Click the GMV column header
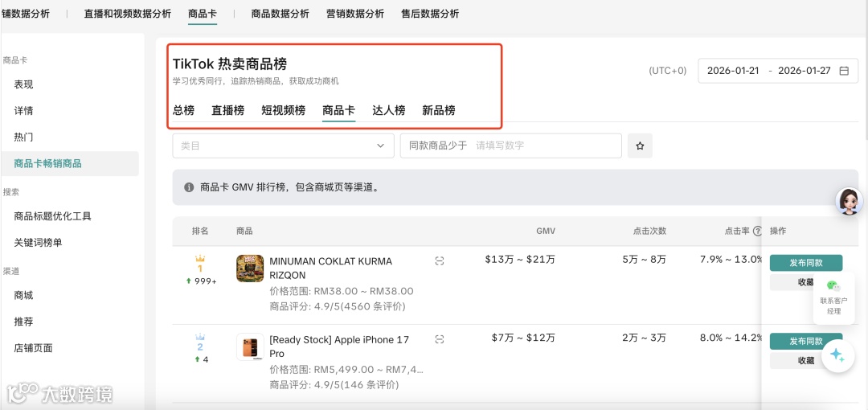Screen dimensions: 868x410 tap(545, 231)
